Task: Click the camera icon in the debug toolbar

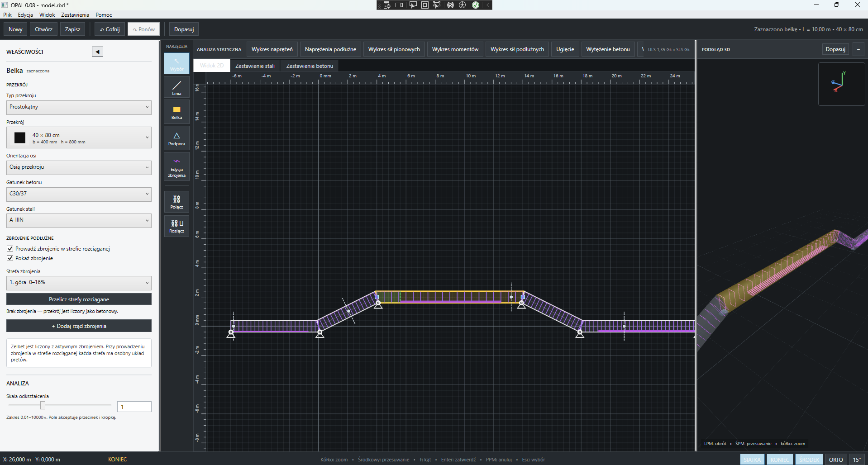Action: (399, 5)
